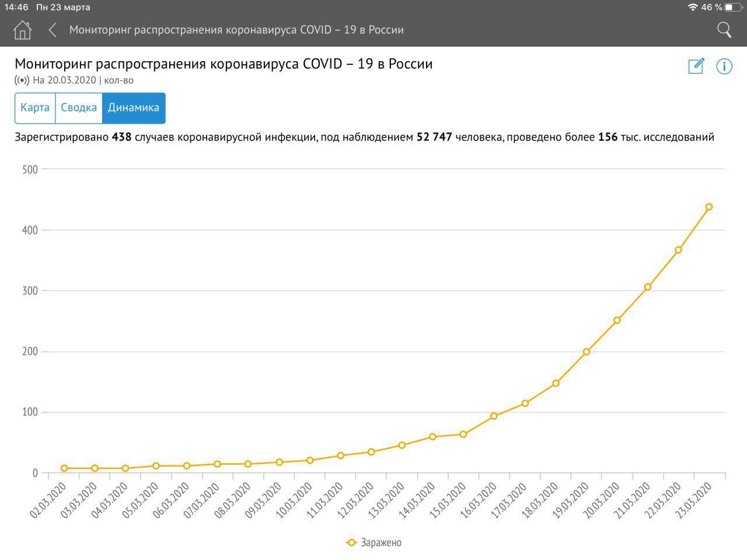Viewport: 747px width, 560px height.
Task: Select the 13.03.2020 data point
Action: tap(402, 445)
